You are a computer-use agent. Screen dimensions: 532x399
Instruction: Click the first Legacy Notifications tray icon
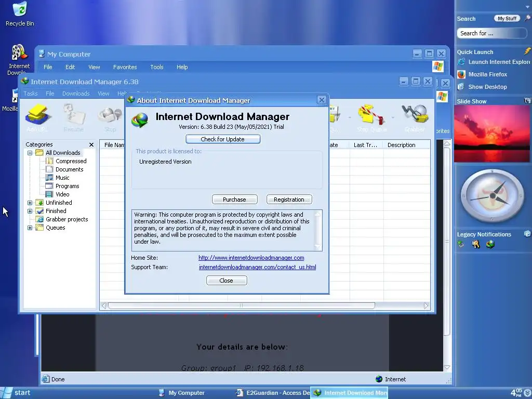pos(461,244)
